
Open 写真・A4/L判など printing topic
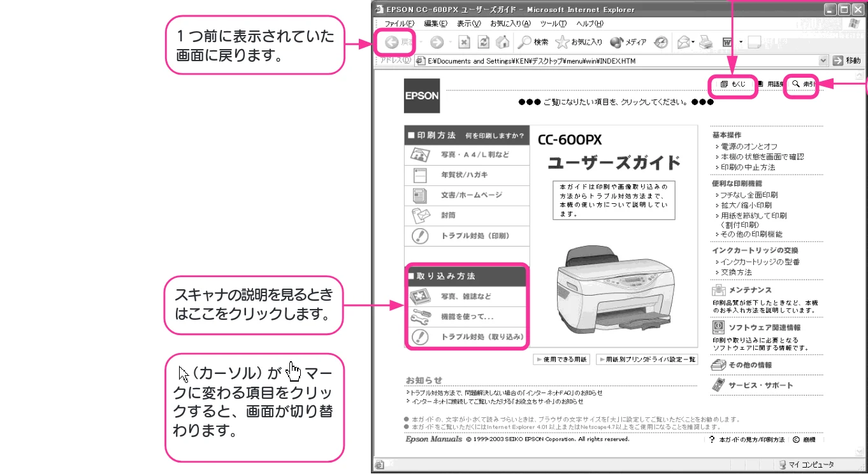(x=467, y=155)
